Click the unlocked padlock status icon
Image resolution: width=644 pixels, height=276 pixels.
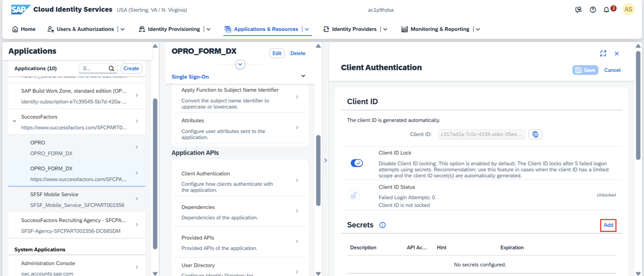click(354, 195)
